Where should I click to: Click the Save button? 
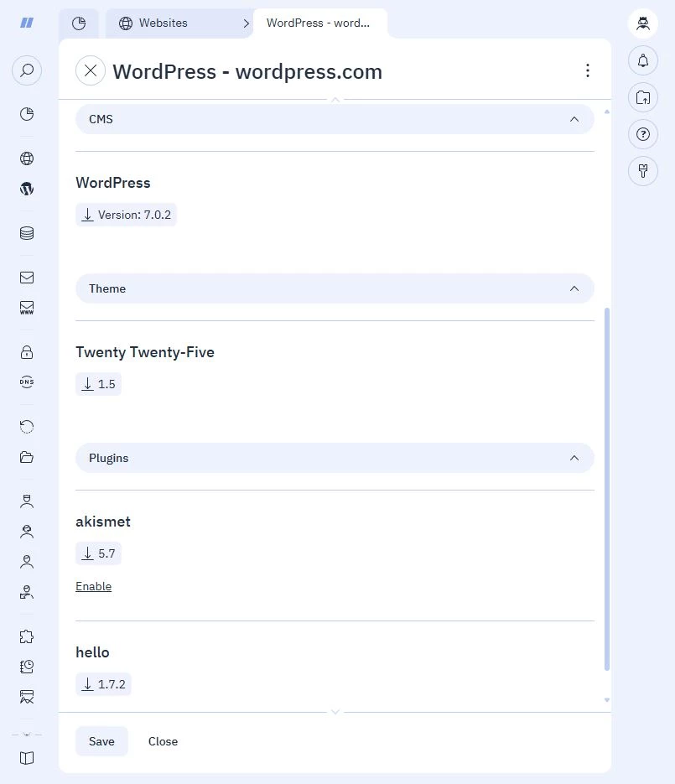(x=101, y=741)
